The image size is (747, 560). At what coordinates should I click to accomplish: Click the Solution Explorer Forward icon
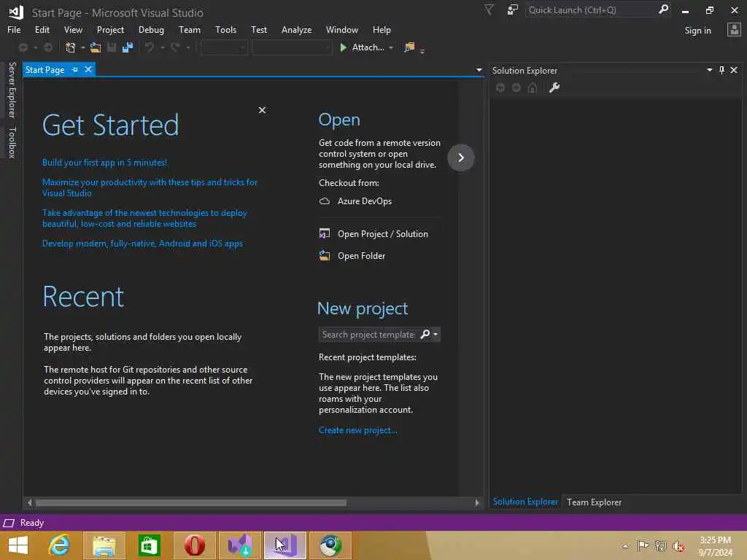(516, 87)
